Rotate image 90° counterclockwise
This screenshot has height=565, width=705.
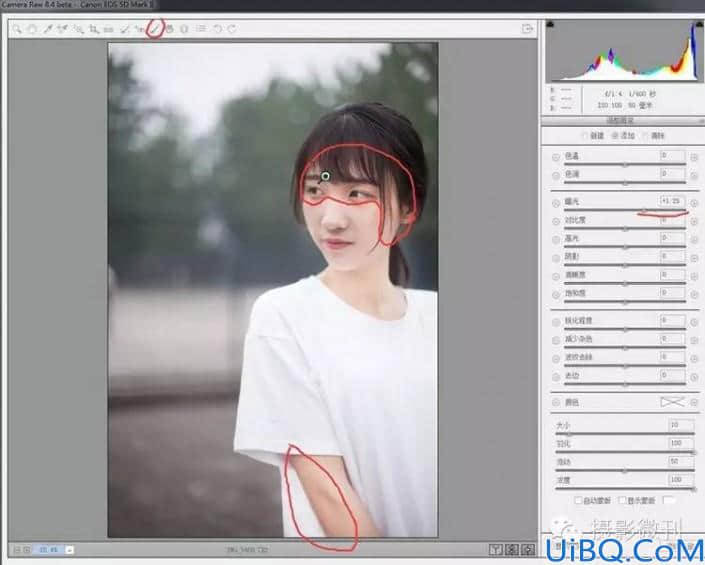(217, 29)
